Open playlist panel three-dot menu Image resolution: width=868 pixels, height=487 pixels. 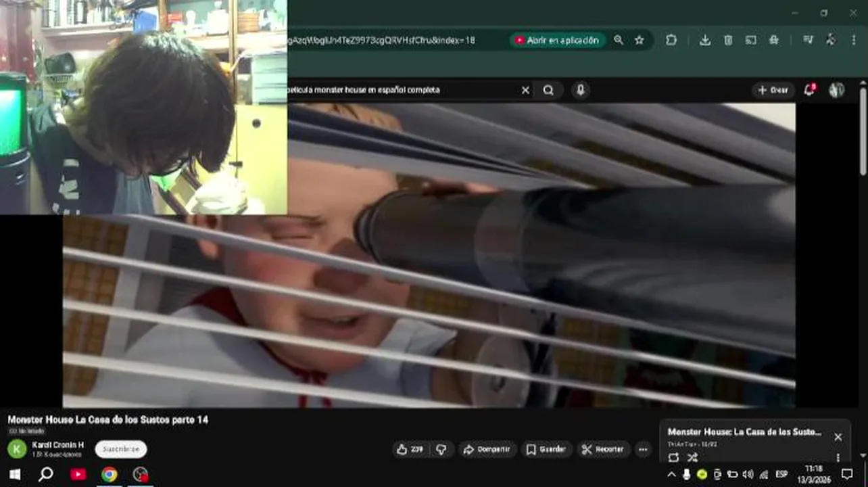click(x=838, y=457)
